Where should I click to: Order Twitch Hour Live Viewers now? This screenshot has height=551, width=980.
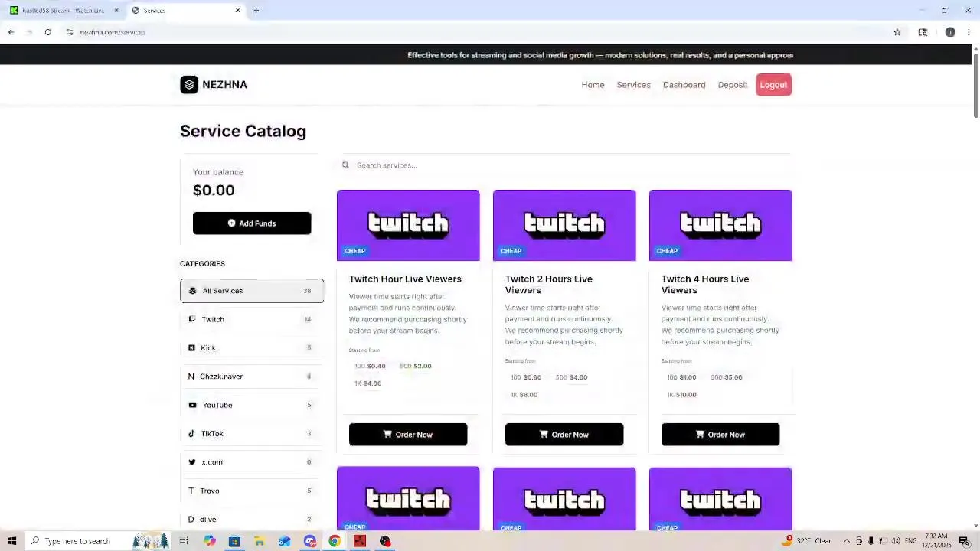point(408,435)
